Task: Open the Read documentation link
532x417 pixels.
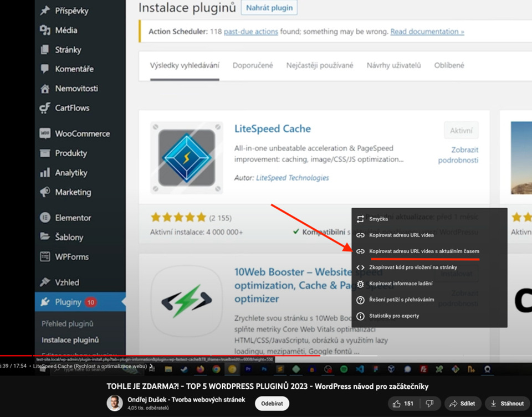Action: (x=427, y=32)
